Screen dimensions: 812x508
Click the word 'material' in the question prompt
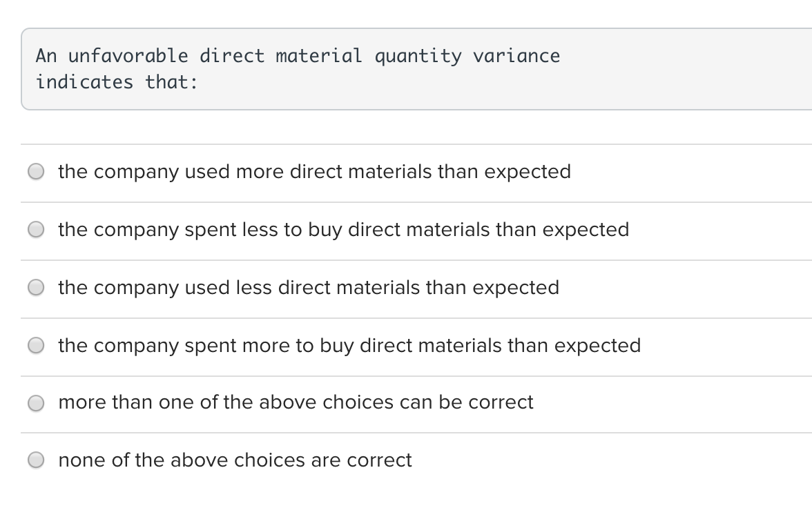pos(318,56)
